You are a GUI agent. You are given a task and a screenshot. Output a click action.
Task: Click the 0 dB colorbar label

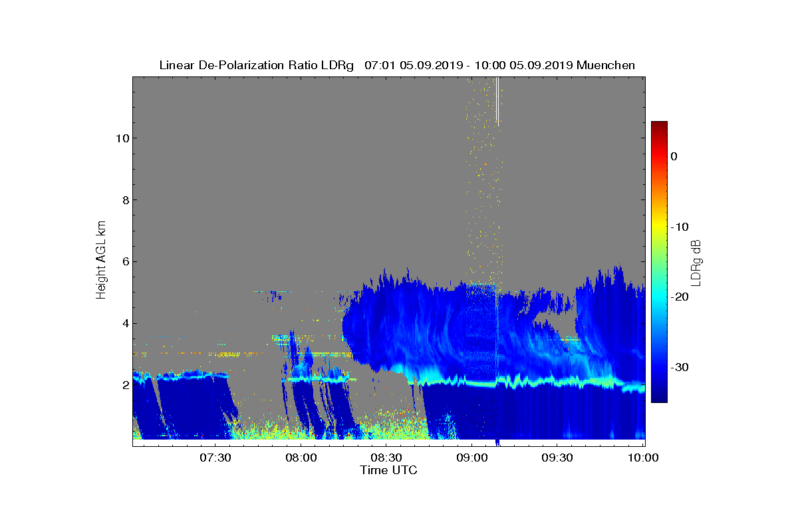[x=674, y=156]
